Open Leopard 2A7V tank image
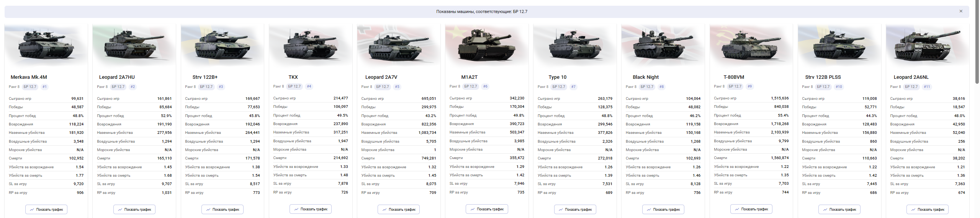This screenshot has width=980, height=218. [399, 45]
